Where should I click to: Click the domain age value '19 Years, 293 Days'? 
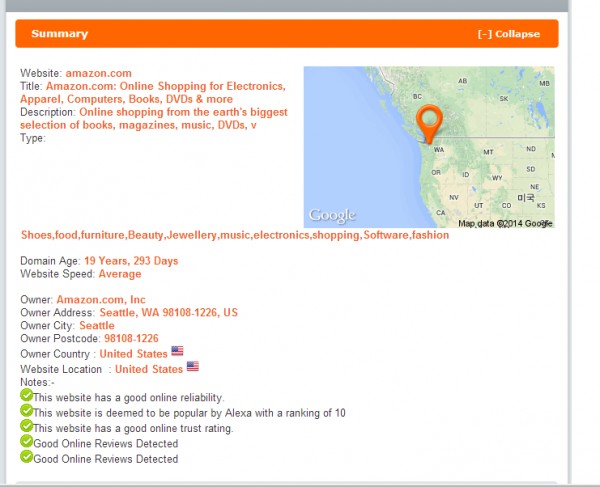[x=131, y=261]
